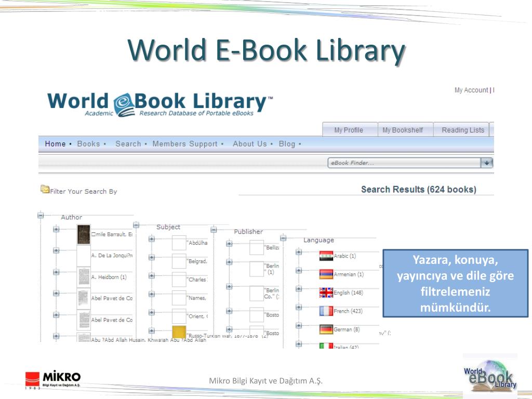Expand the Arabic language node
This screenshot has width=532, height=399.
point(299,252)
